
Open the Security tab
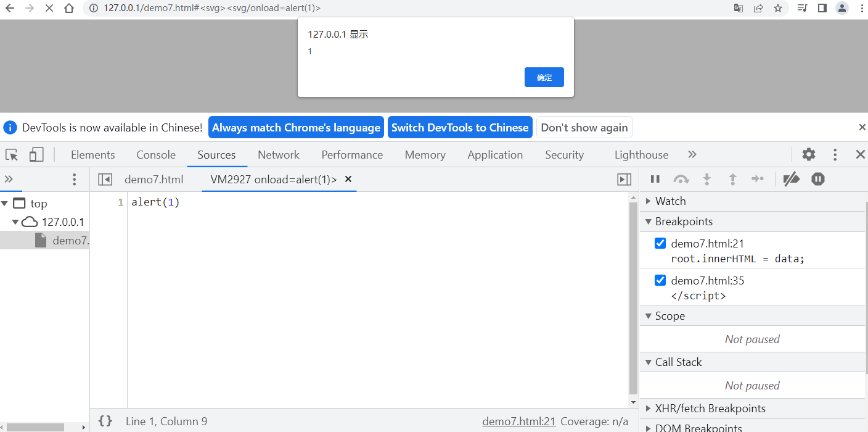pyautogui.click(x=564, y=155)
